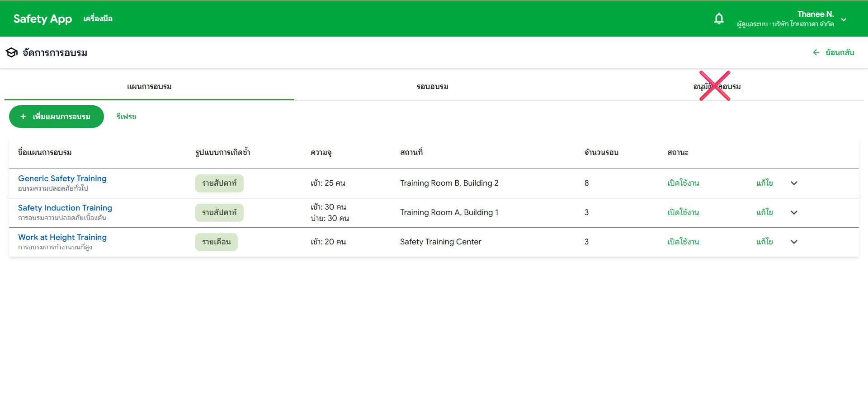Click the รายสัปดาห์ badge for Safety Induction Training
This screenshot has height=412, width=868.
[x=219, y=212]
